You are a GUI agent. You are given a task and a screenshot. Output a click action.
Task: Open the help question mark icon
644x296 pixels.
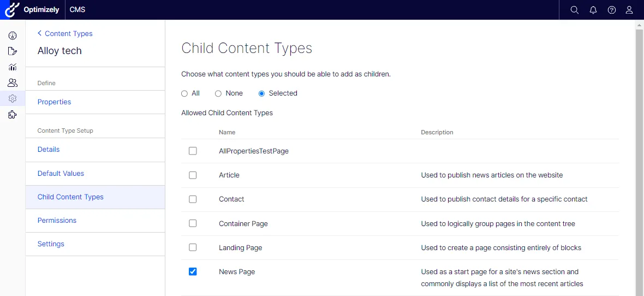[x=612, y=10]
